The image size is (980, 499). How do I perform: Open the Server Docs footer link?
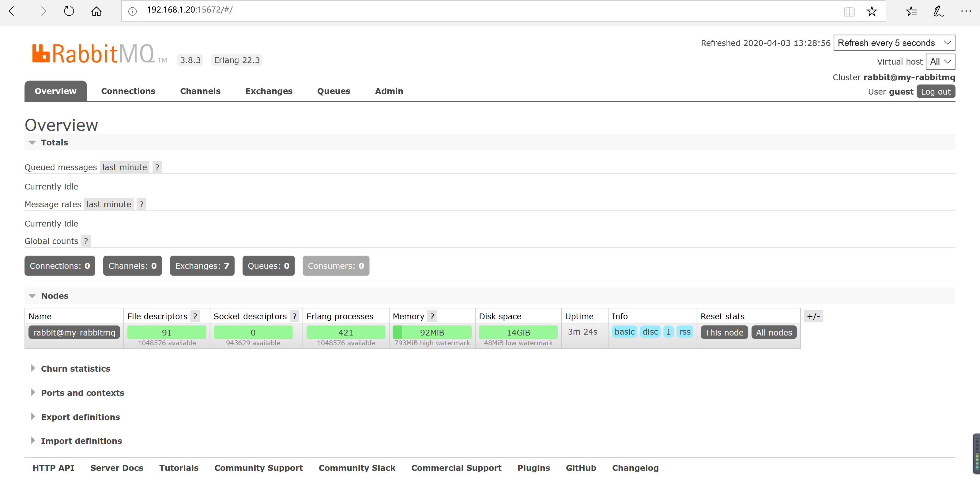pyautogui.click(x=116, y=467)
